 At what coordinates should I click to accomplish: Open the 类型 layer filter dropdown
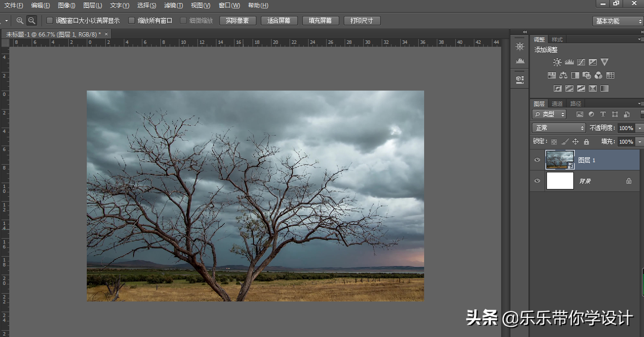[x=549, y=114]
